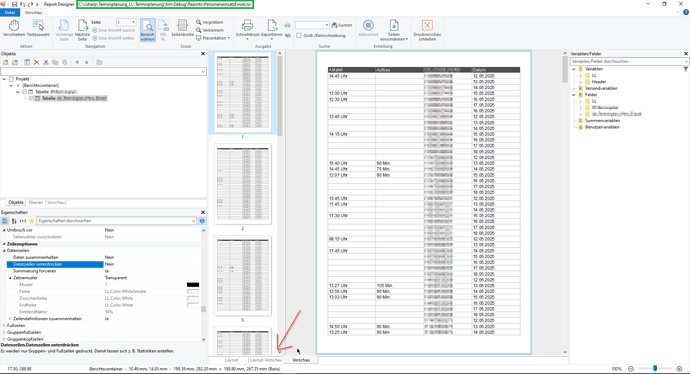690x374 pixels.
Task: Collapse the Variablen tree node
Action: click(x=574, y=69)
